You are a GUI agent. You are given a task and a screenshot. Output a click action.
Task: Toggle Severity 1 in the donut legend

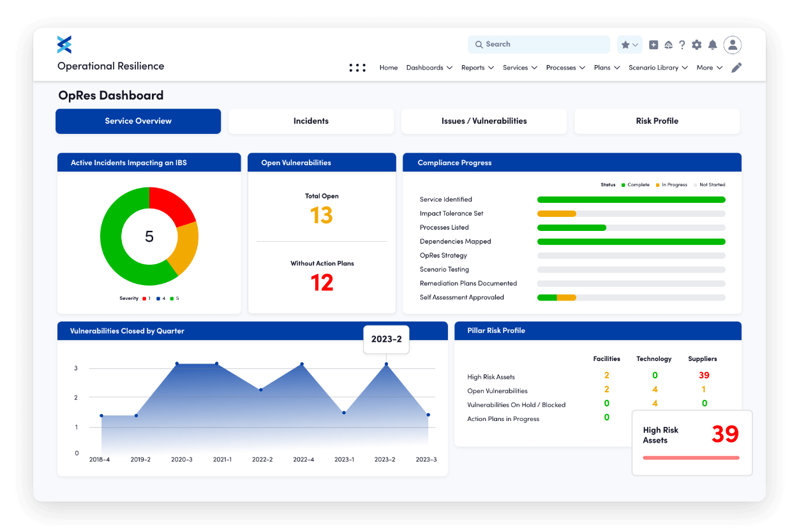coord(148,298)
